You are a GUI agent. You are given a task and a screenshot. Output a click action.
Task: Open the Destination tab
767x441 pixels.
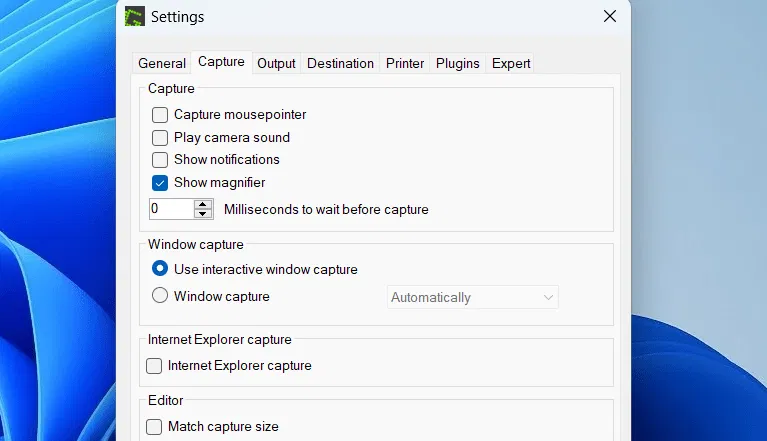coord(340,64)
